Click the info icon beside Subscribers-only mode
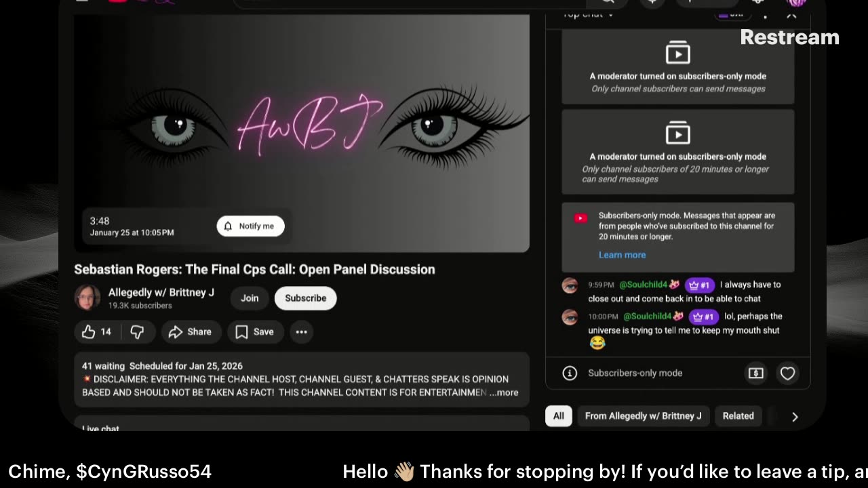 pyautogui.click(x=570, y=373)
